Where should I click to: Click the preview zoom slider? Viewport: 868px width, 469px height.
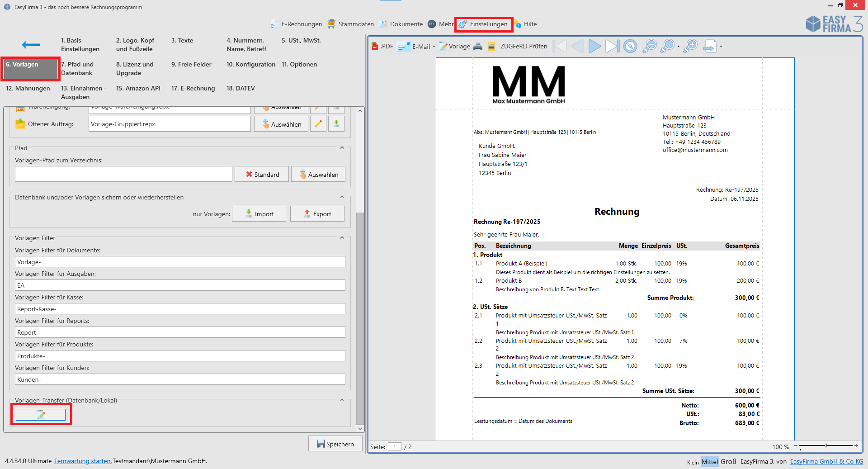(826, 446)
